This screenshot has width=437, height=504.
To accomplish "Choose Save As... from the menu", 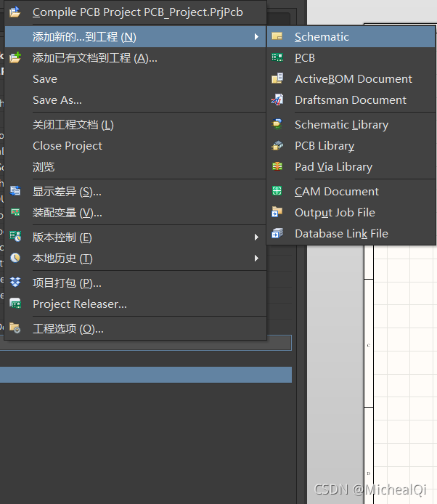I will (x=57, y=99).
